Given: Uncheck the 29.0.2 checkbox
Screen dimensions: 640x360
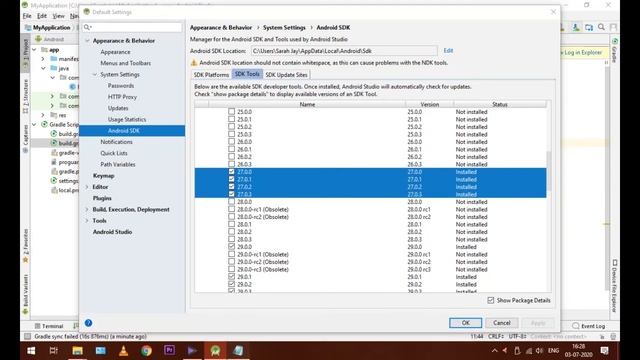Looking at the screenshot, I should pos(231,284).
